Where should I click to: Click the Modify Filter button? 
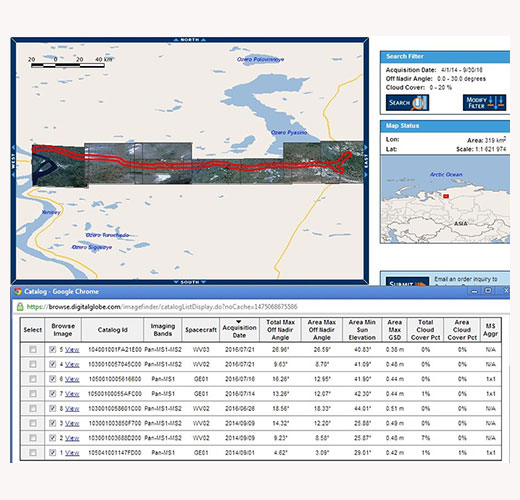tap(484, 103)
